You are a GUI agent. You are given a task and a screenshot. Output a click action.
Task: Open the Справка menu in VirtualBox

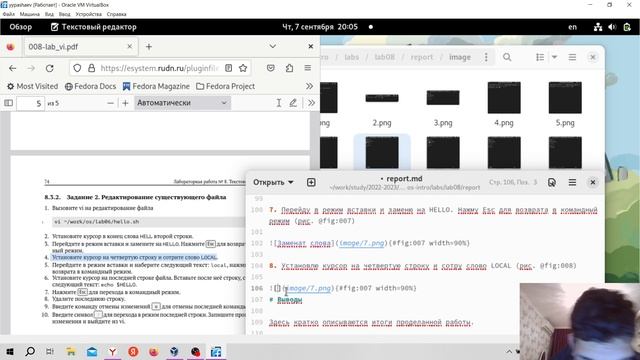pyautogui.click(x=116, y=14)
